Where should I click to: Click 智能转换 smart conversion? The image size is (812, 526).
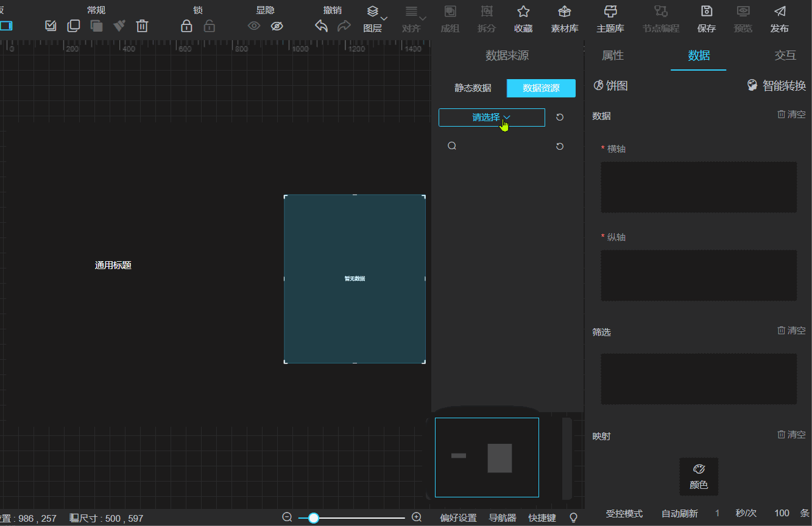pos(777,86)
